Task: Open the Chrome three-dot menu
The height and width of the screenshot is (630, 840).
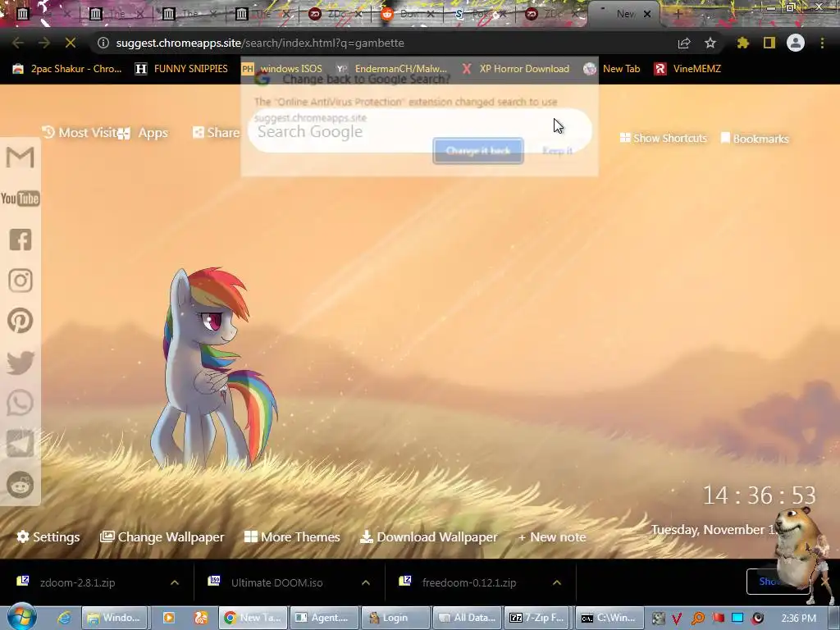Action: pyautogui.click(x=822, y=43)
